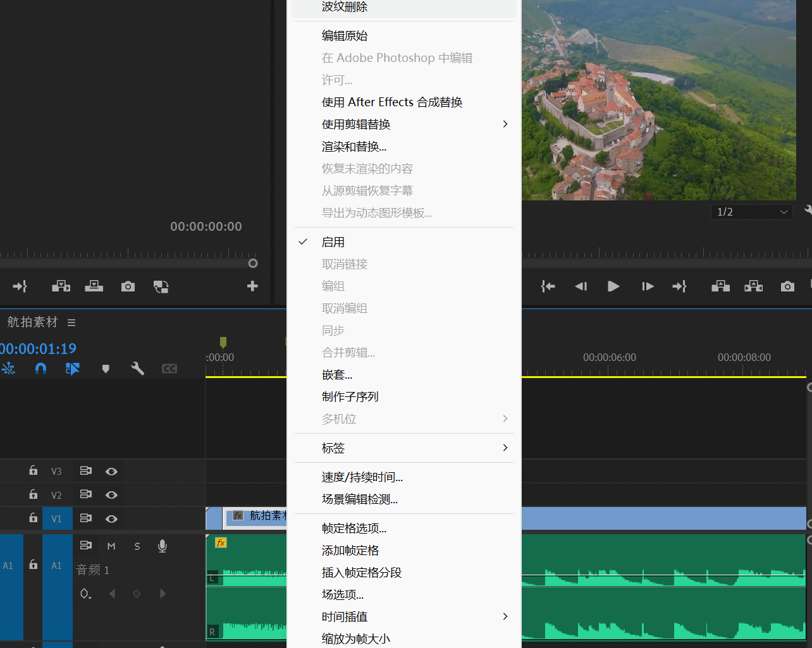The height and width of the screenshot is (648, 812).
Task: Click the Lift button in program monitor
Action: [x=720, y=286]
